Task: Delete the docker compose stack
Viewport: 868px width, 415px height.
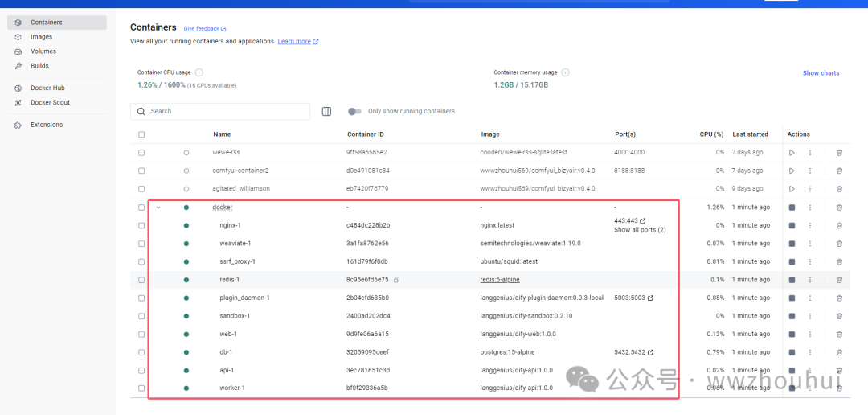Action: 839,207
